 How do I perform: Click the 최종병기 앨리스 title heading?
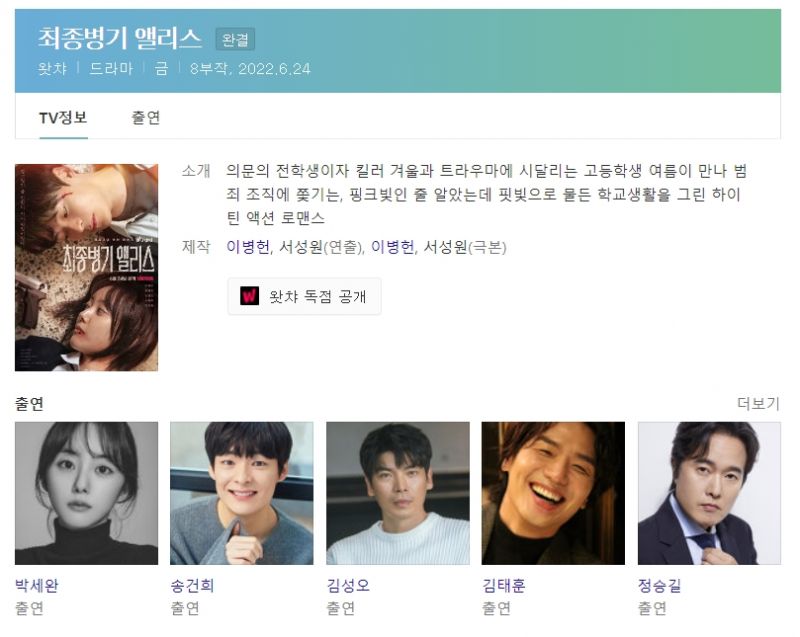(x=120, y=38)
